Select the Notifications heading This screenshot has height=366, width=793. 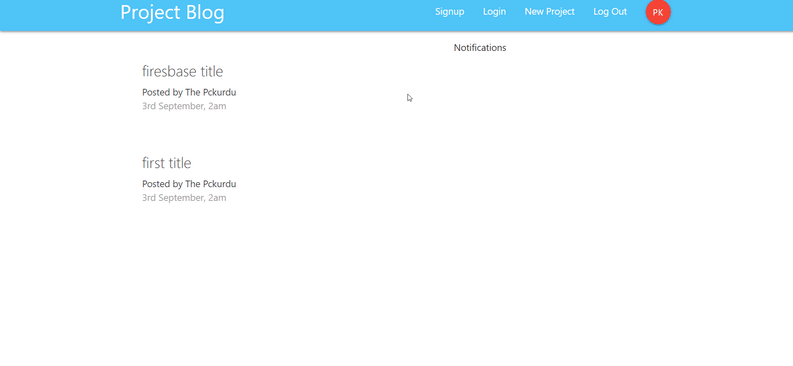[x=479, y=48]
